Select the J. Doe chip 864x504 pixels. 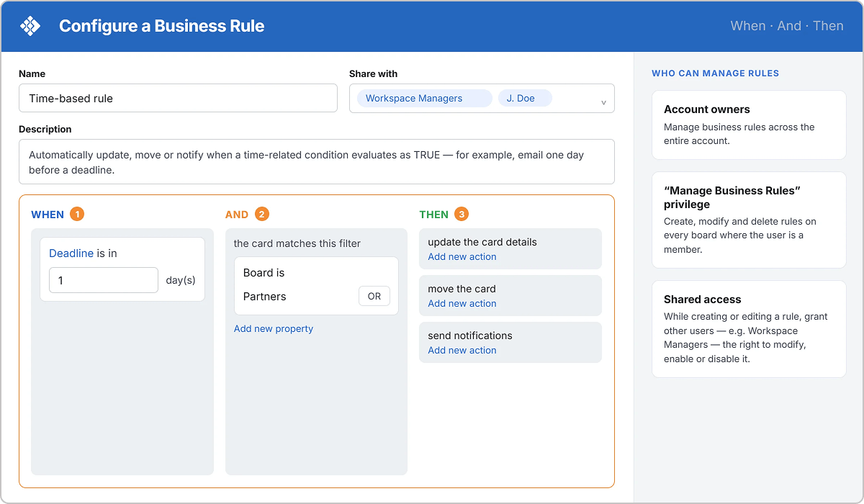pos(525,98)
